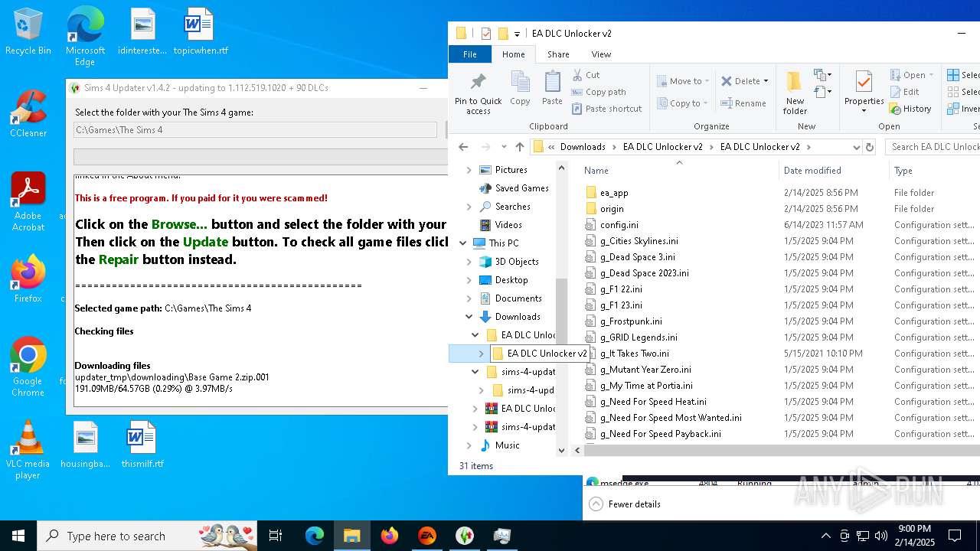Switch to the Home ribbon tab
The image size is (980, 551).
pyautogui.click(x=513, y=54)
